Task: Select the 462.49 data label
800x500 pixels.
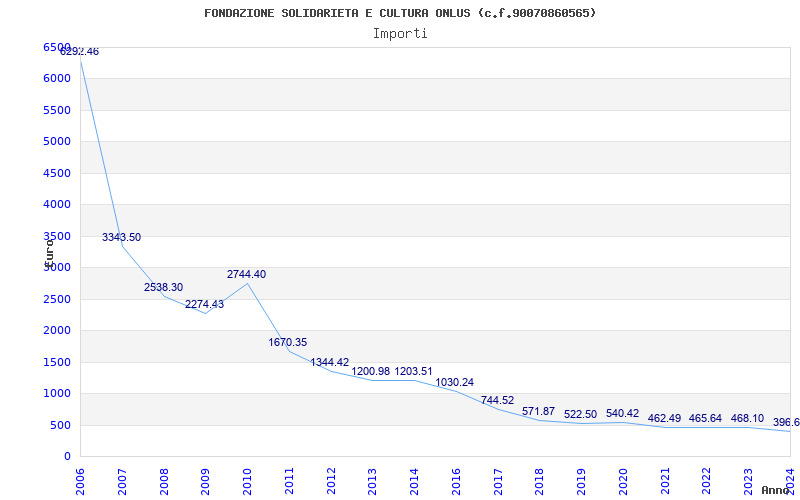Action: 664,418
